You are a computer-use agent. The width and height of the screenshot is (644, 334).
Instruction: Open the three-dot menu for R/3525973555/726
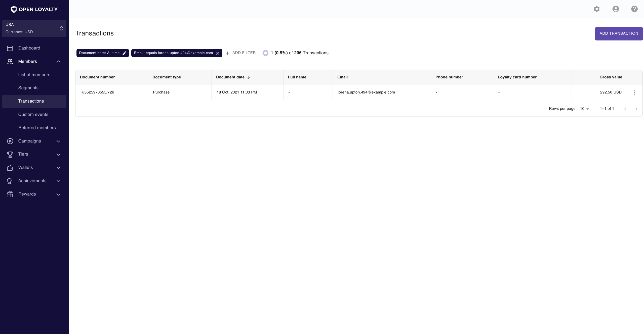point(634,92)
